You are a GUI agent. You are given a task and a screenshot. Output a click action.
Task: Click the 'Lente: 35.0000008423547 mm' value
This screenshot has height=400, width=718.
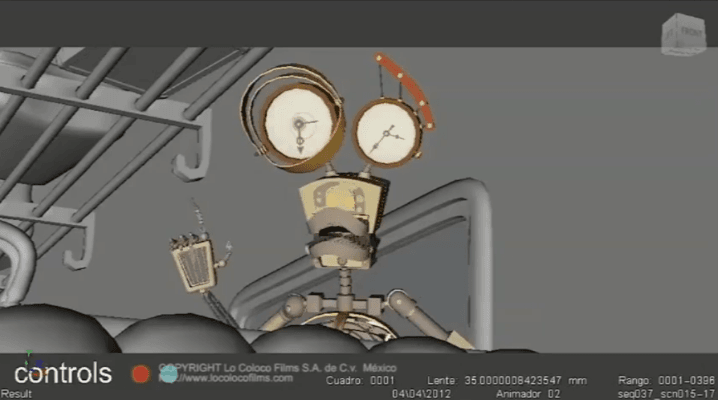point(507,381)
